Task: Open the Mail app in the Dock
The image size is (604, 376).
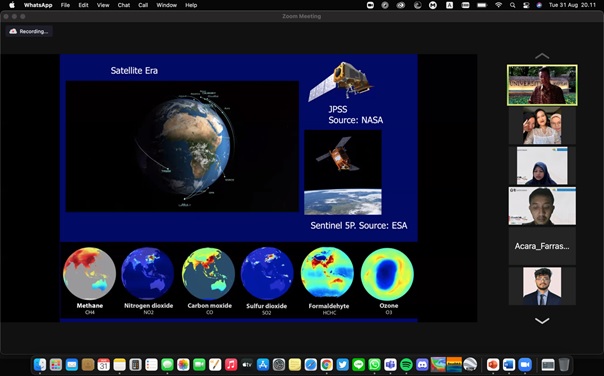Action: 72,364
